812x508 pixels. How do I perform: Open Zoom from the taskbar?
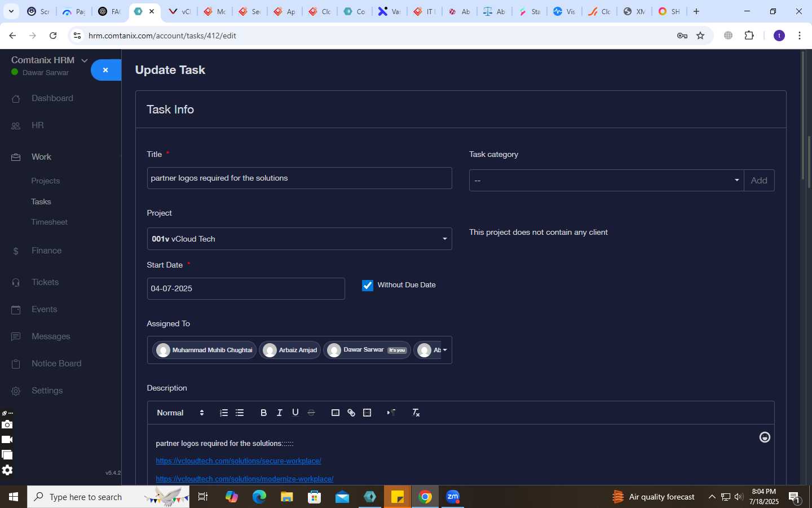453,497
